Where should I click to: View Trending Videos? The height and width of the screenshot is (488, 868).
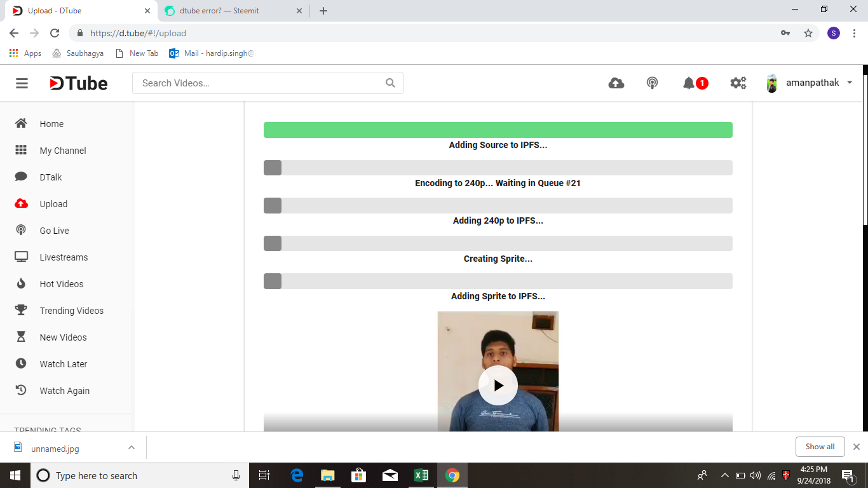72,310
